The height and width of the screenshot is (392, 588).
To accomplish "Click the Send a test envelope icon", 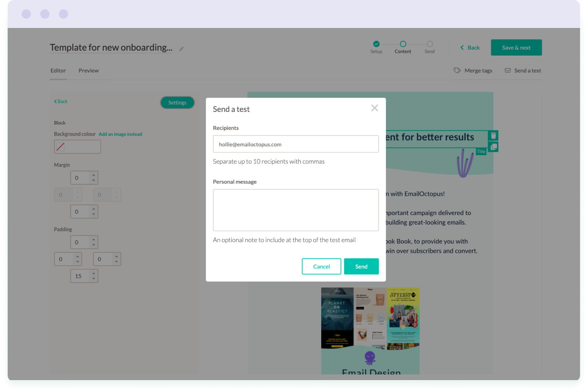I will pyautogui.click(x=508, y=70).
